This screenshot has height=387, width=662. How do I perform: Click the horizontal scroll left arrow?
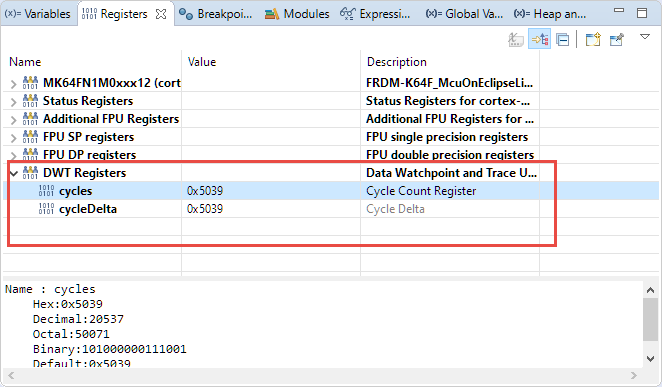pyautogui.click(x=11, y=375)
